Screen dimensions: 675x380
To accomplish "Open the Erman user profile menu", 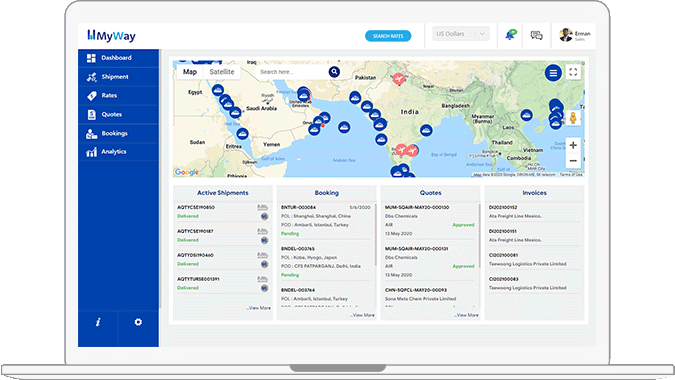I will (574, 35).
